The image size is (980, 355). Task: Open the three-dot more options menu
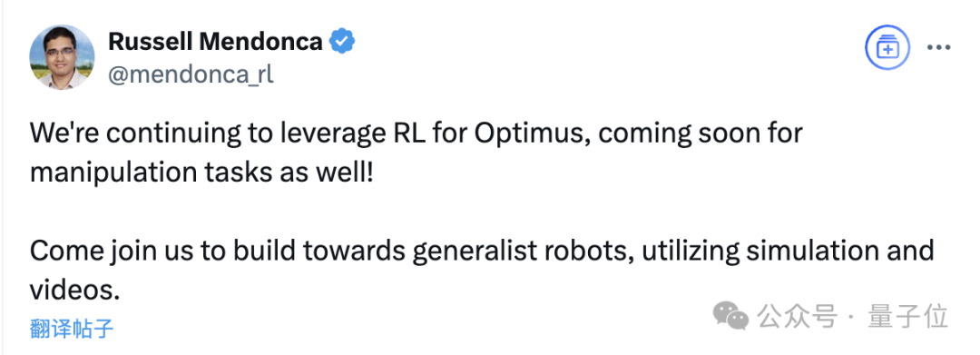938,48
